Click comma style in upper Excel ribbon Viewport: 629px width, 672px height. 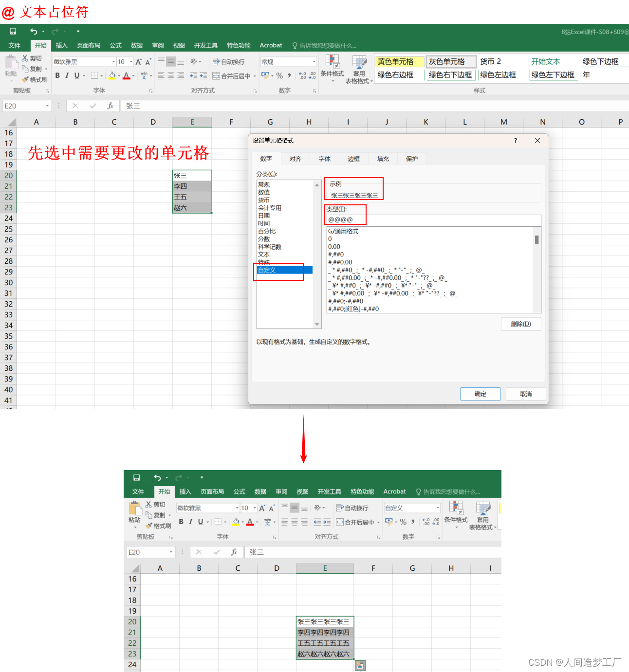coord(289,75)
